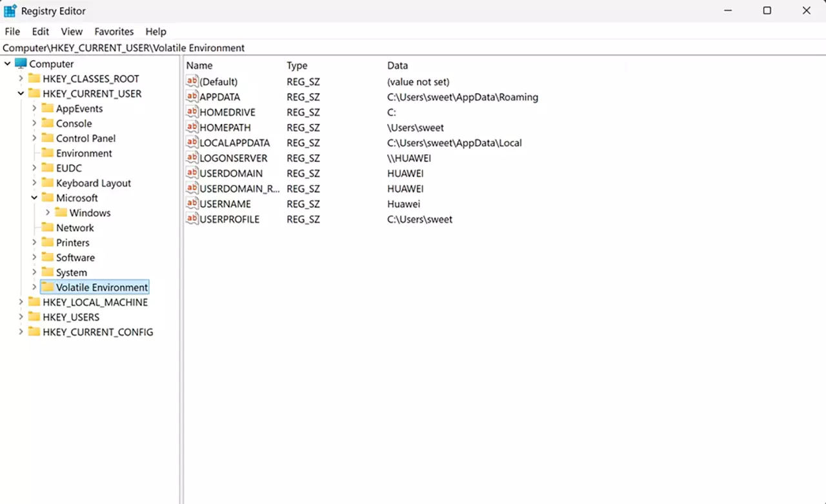Click the string value icon beside APPDATA
Image resolution: width=826 pixels, height=504 pixels.
click(192, 97)
